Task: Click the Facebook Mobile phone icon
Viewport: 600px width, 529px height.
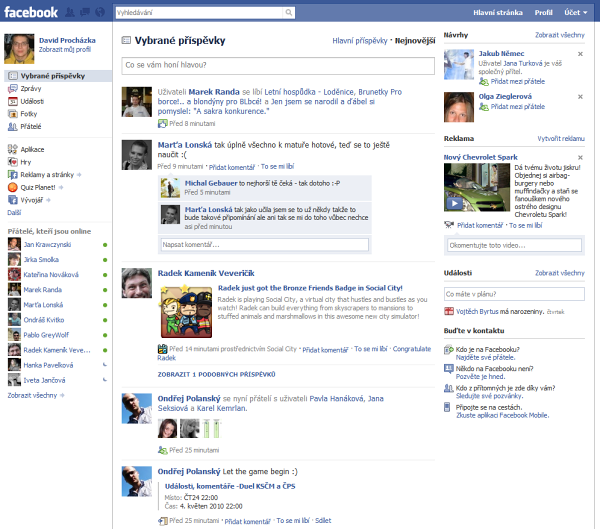Action: point(447,407)
